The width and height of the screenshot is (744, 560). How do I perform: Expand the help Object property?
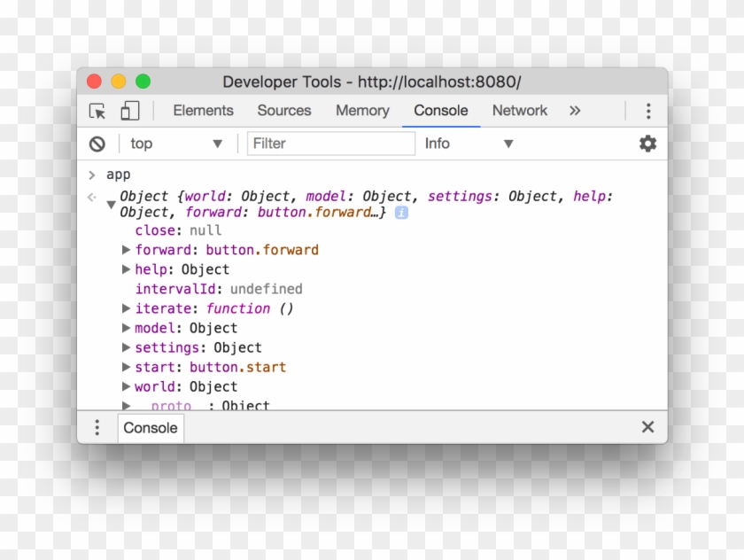(x=126, y=268)
